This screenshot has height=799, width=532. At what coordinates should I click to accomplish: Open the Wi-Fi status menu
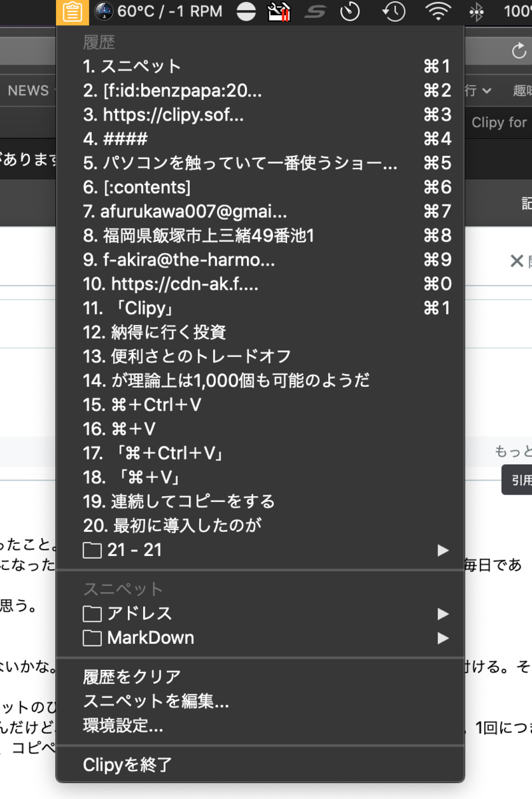pos(437,11)
